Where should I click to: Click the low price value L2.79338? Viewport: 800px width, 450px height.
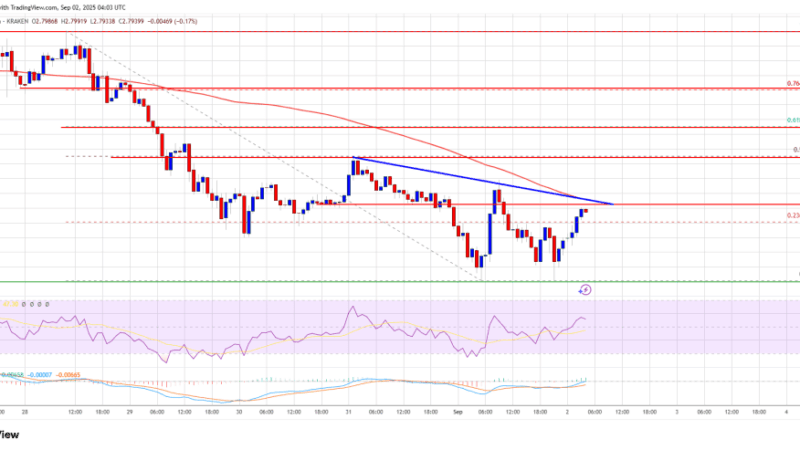[x=103, y=21]
